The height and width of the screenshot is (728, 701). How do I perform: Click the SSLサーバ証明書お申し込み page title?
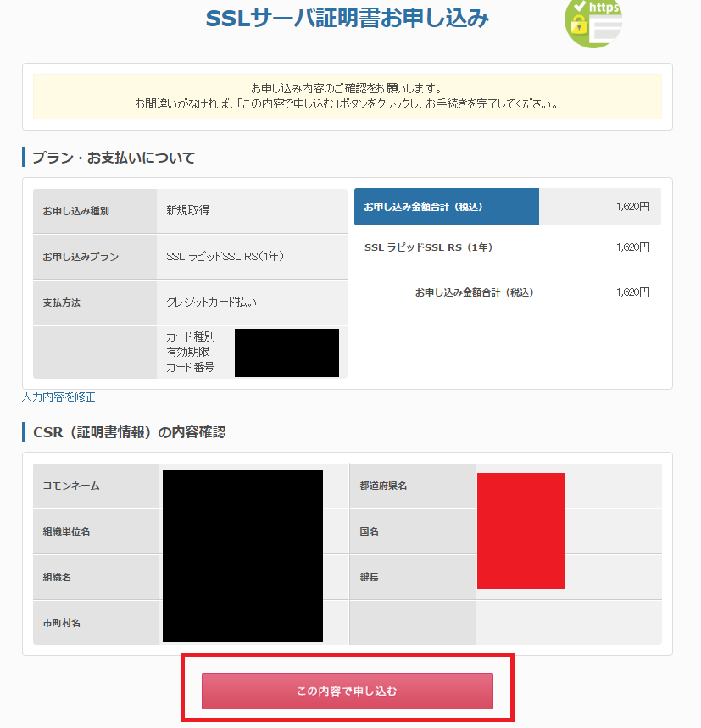[348, 19]
